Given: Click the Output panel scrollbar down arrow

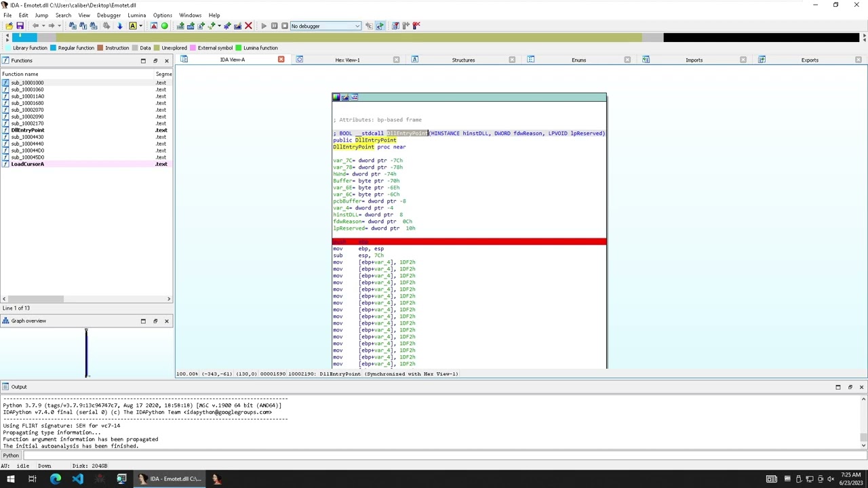Looking at the screenshot, I should (x=863, y=445).
